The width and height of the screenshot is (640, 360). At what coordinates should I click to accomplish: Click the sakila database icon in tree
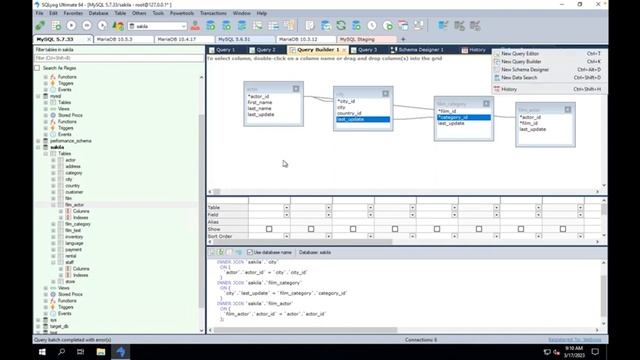[46, 147]
